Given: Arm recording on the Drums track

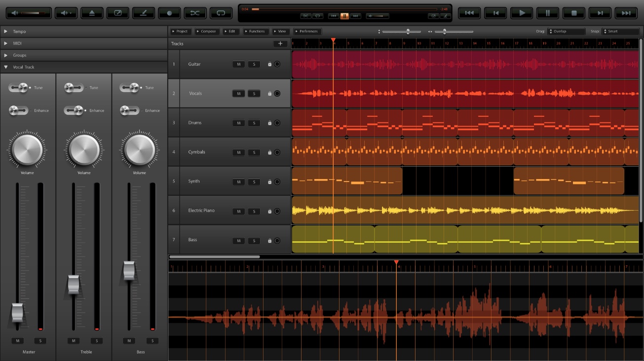Looking at the screenshot, I should click(277, 123).
